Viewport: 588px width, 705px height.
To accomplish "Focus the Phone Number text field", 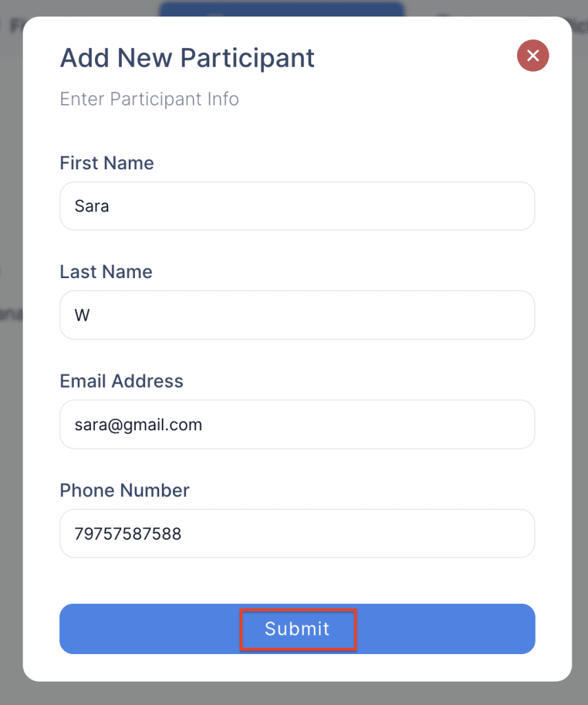I will [297, 533].
